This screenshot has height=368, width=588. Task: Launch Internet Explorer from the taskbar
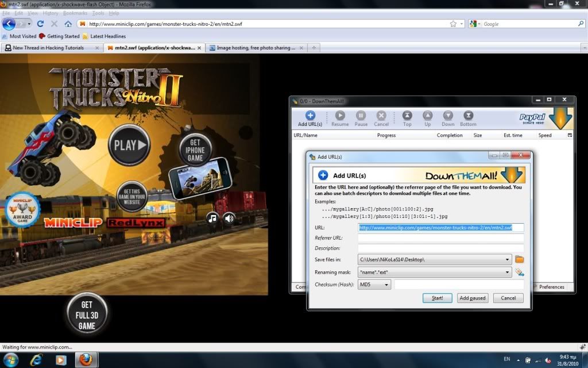(x=36, y=360)
